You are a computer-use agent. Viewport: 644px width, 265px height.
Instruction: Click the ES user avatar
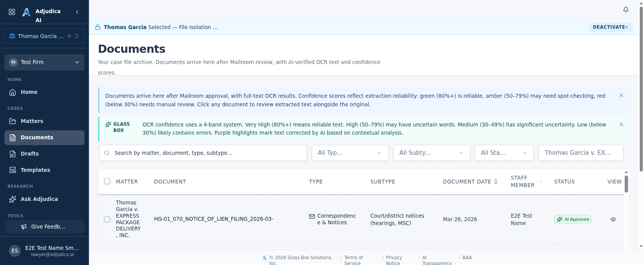coord(15,251)
